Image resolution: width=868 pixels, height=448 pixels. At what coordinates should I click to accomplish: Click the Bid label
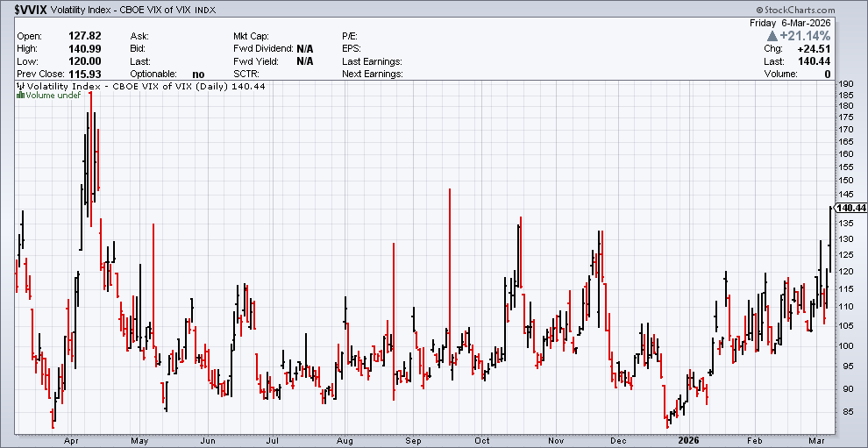[x=139, y=49]
